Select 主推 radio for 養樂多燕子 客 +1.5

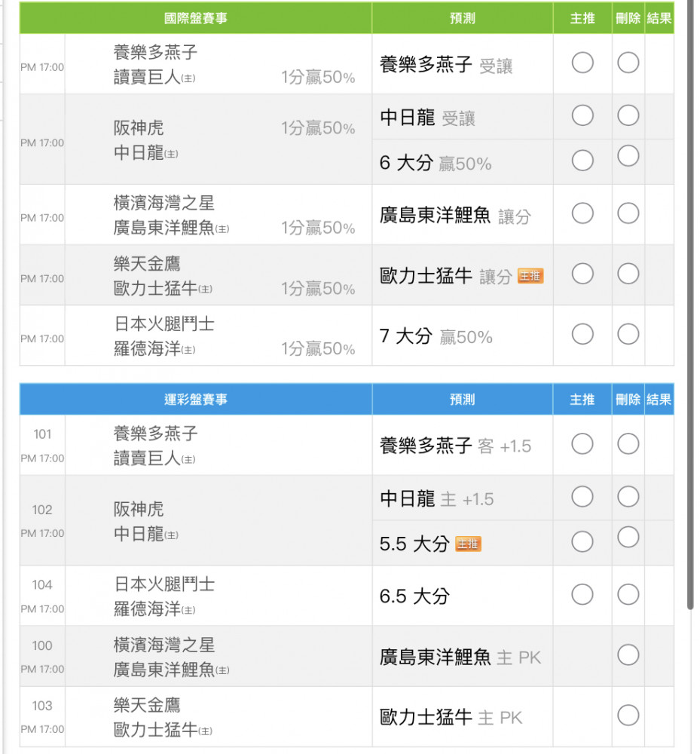pyautogui.click(x=582, y=444)
